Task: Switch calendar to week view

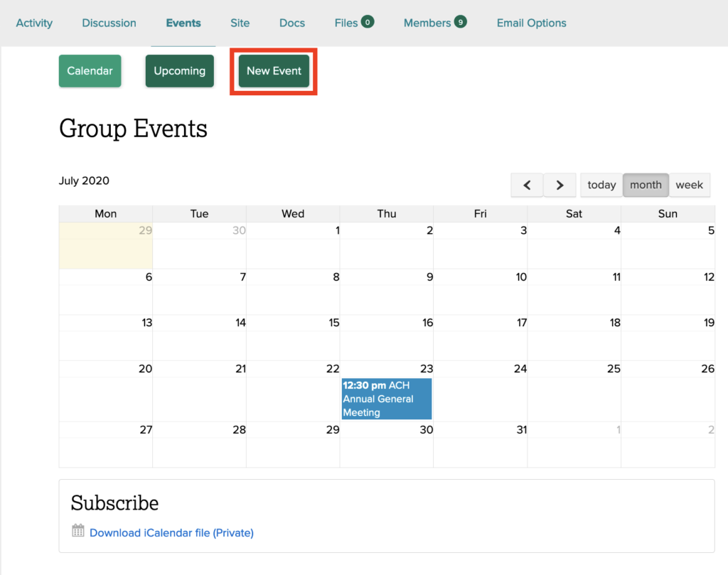Action: click(x=689, y=185)
